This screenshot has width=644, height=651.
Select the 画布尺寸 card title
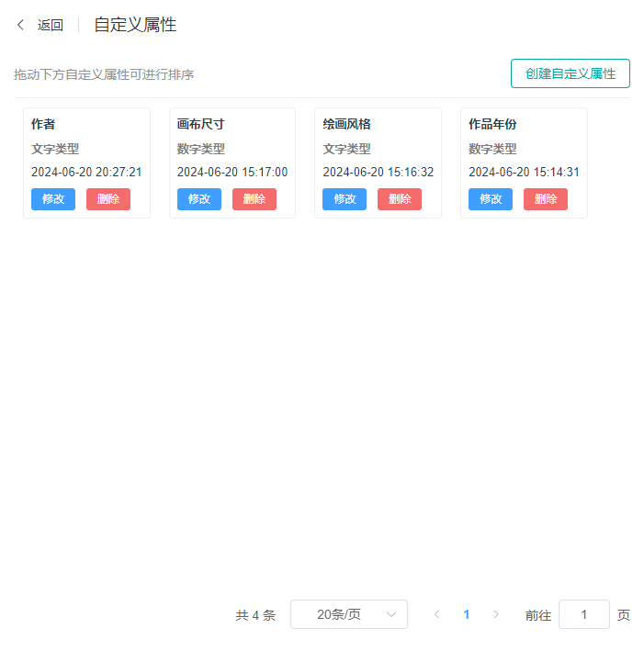coord(201,124)
